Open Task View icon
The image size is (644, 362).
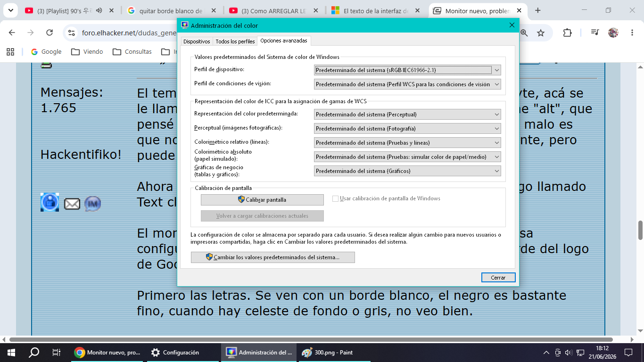tap(56, 352)
